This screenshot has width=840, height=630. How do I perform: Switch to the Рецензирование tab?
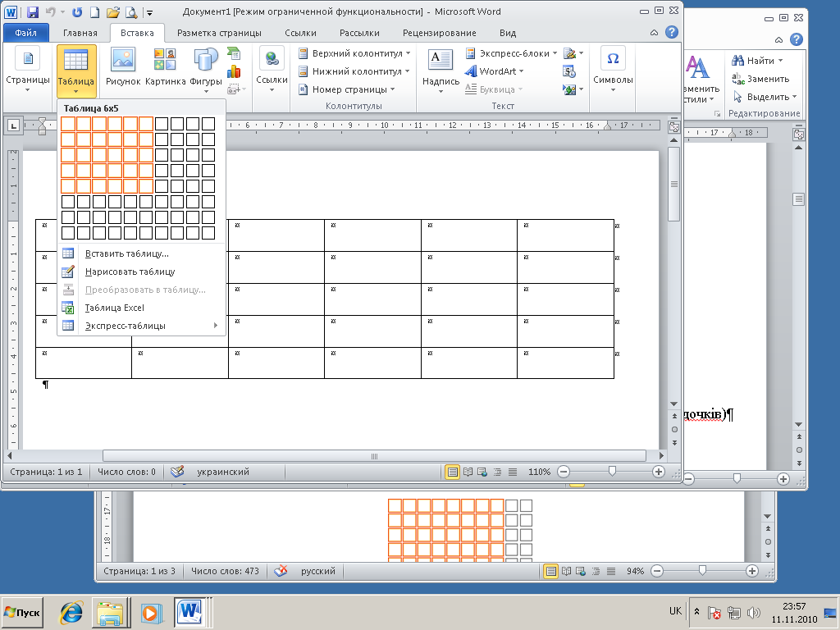pos(440,33)
